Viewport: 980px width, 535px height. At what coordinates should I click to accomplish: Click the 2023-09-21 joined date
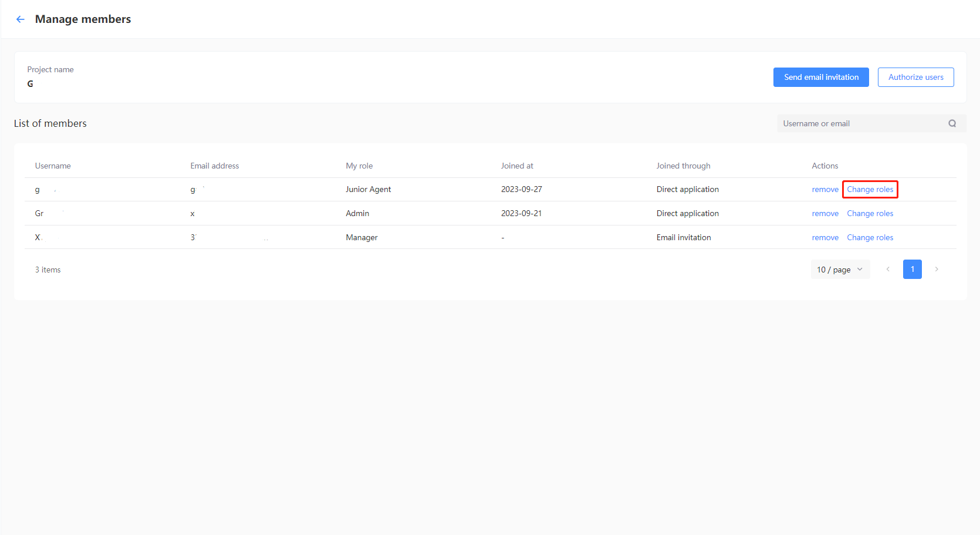pos(522,214)
